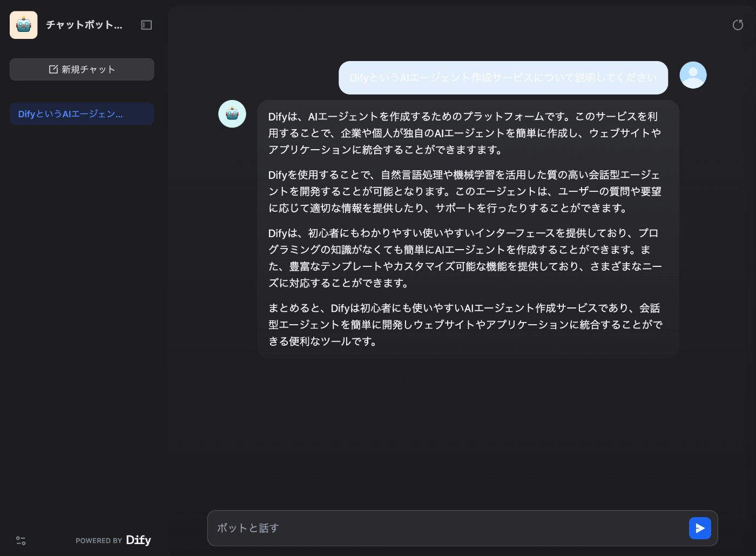
Task: Collapse the sidebar with the panel toggle icon
Action: pyautogui.click(x=146, y=25)
